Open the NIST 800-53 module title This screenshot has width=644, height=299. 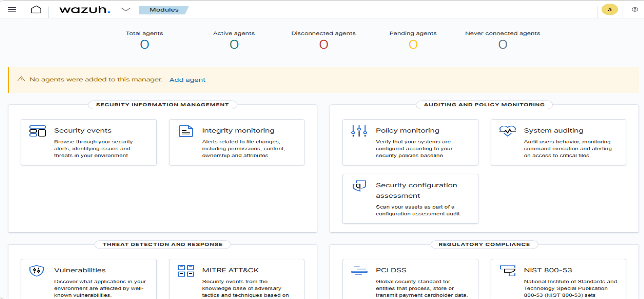548,270
